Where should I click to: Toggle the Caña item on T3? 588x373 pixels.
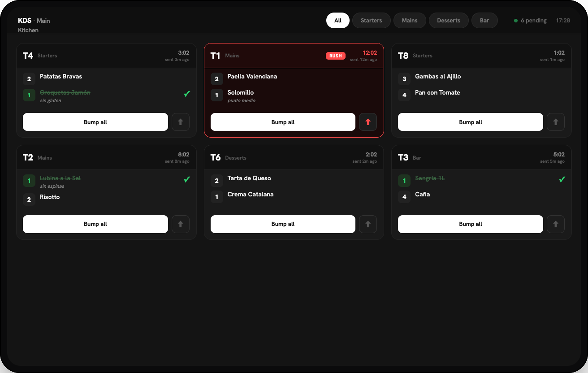coord(481,196)
